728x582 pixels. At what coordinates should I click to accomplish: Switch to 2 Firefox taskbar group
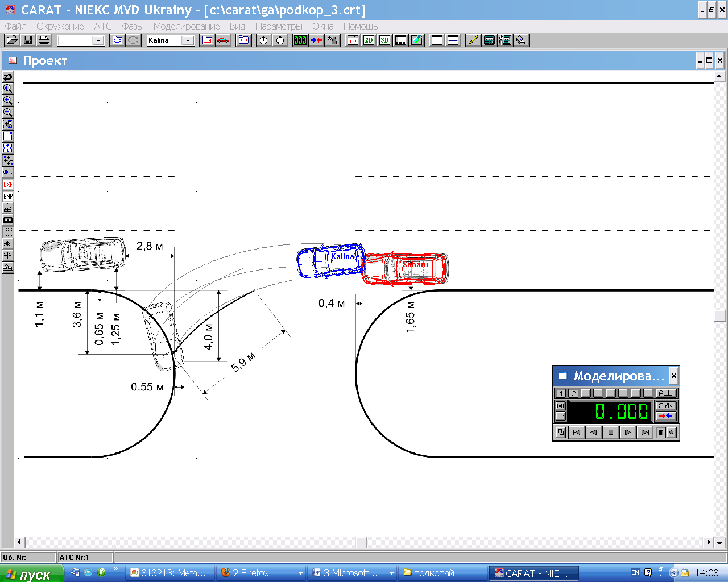[x=261, y=573]
